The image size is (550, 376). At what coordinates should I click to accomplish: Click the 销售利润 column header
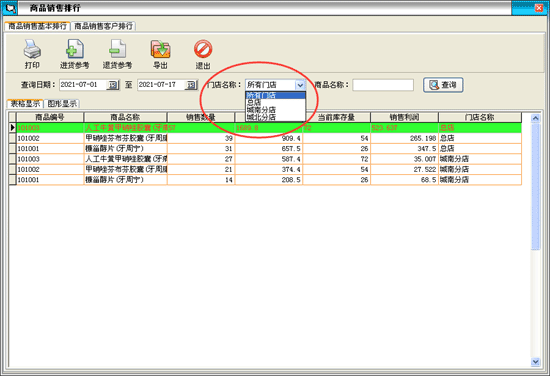coord(404,117)
